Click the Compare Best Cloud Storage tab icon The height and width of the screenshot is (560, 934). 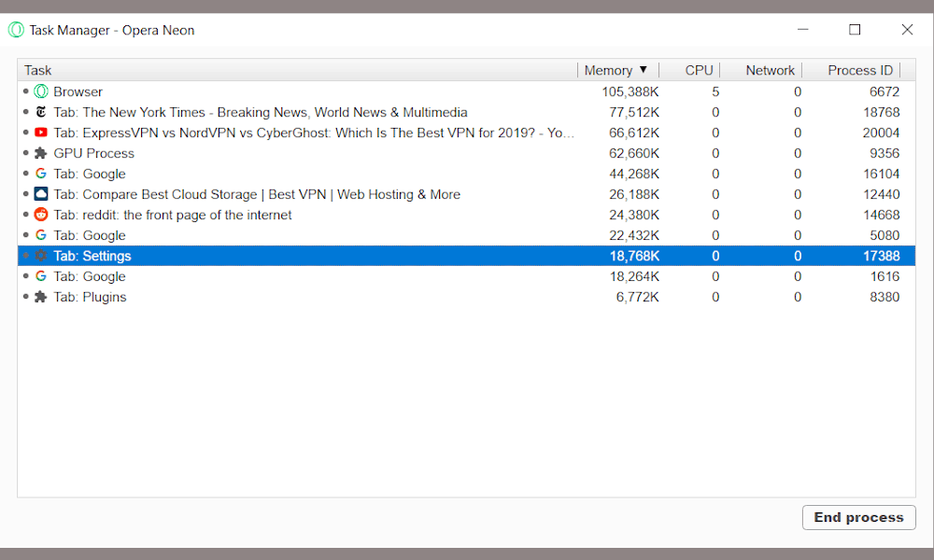(41, 194)
